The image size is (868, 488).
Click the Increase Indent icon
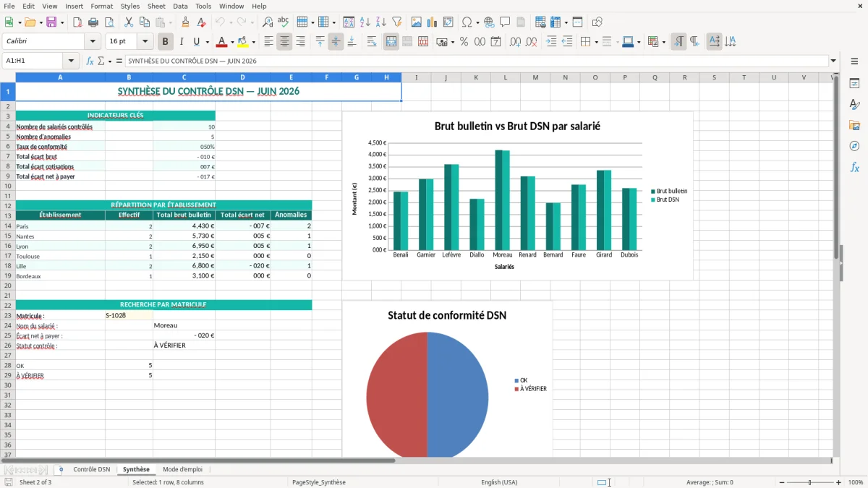tap(551, 42)
